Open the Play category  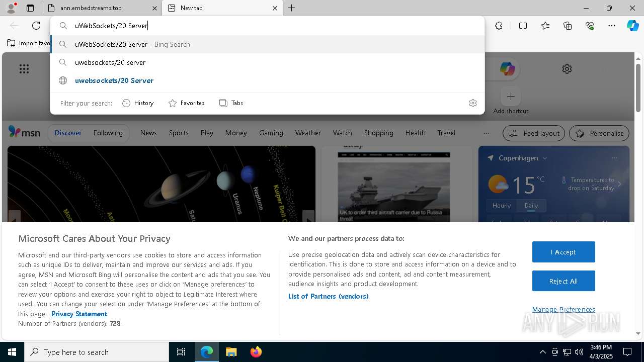point(207,133)
